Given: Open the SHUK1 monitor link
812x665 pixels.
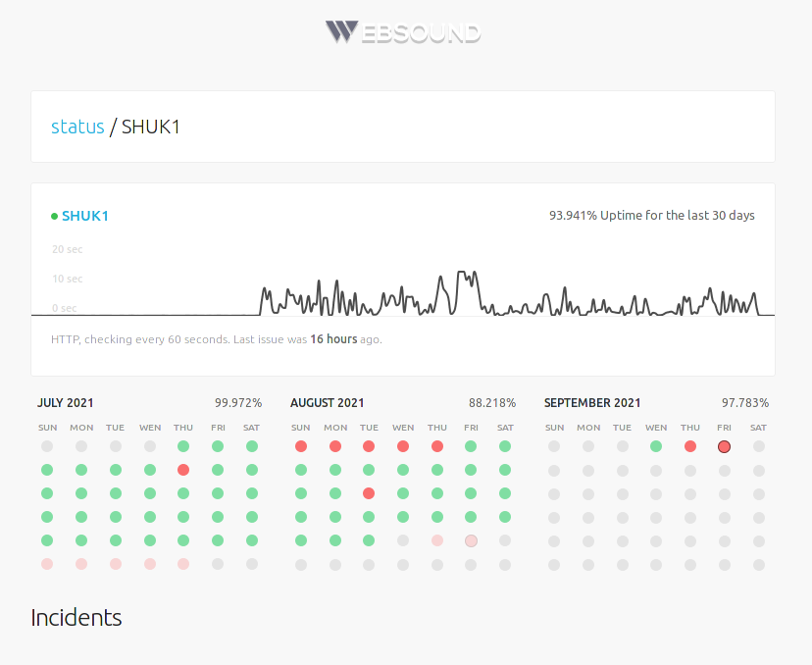Looking at the screenshot, I should pyautogui.click(x=85, y=216).
